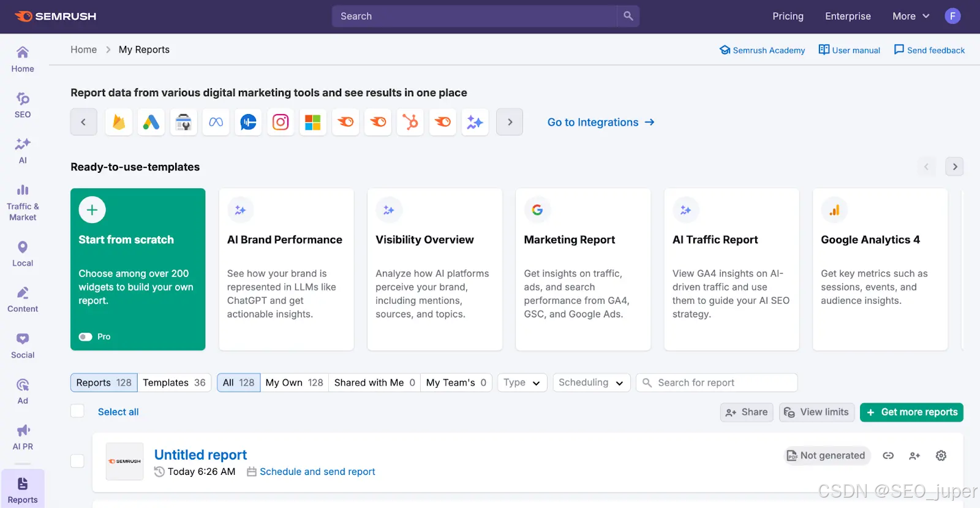Viewport: 980px width, 508px height.
Task: Open the Reports section in sidebar
Action: tap(23, 489)
